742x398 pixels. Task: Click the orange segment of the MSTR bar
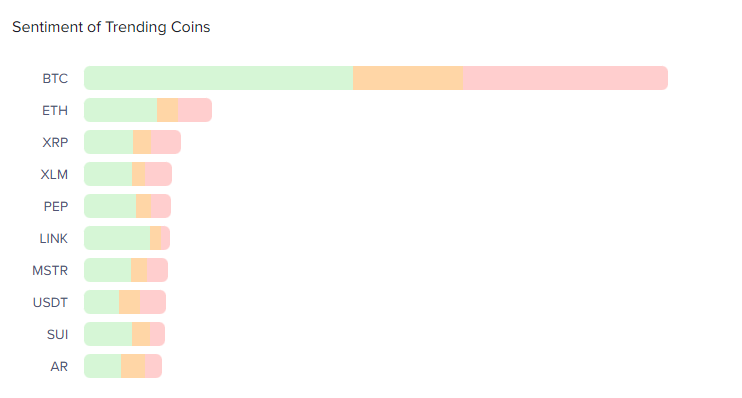pyautogui.click(x=139, y=270)
